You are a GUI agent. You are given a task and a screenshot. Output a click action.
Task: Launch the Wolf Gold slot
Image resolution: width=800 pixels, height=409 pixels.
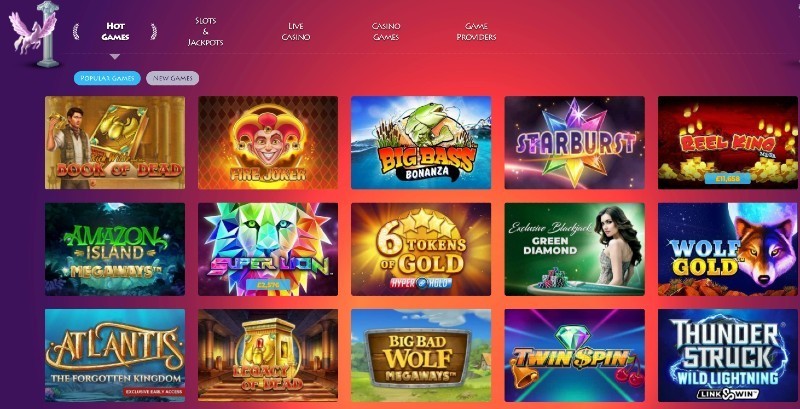click(x=728, y=249)
